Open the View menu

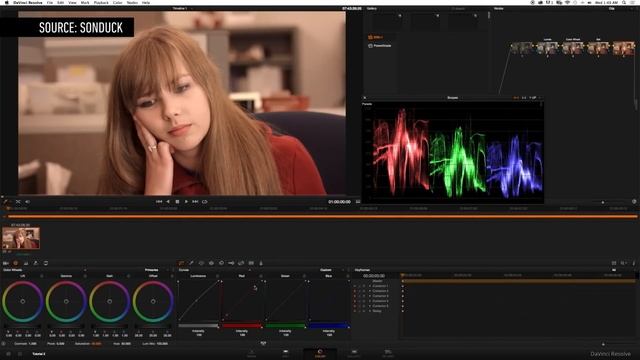click(x=72, y=2)
